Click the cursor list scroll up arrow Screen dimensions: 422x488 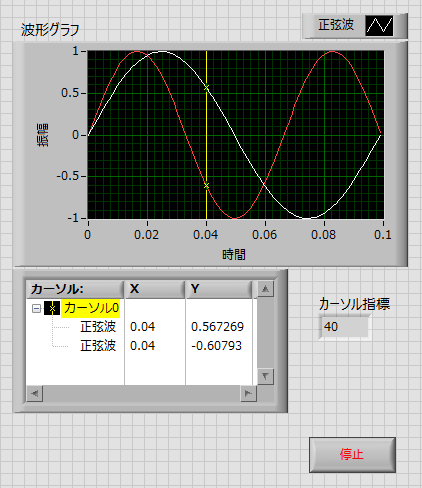click(x=265, y=289)
